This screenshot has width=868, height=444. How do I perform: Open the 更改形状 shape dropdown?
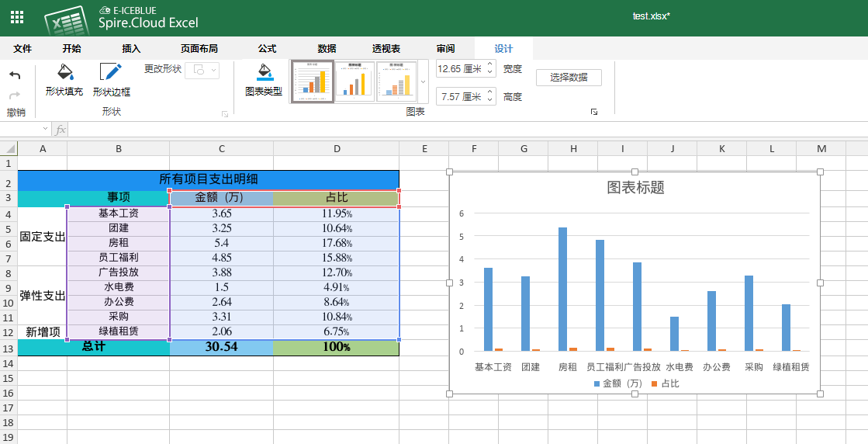pyautogui.click(x=202, y=70)
